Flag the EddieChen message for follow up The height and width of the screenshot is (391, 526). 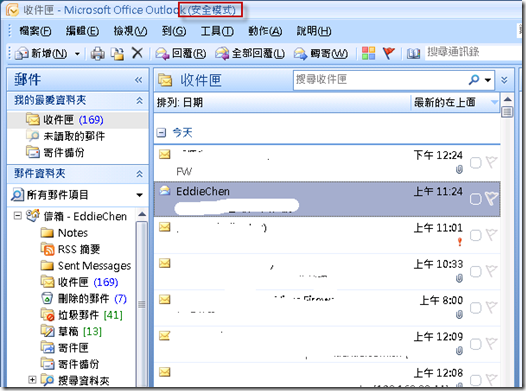click(x=491, y=199)
